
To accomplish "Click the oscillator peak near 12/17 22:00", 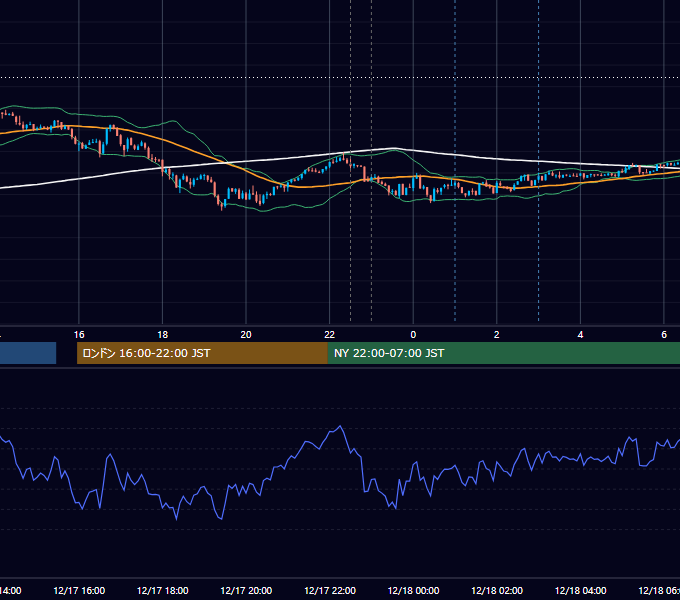I will pyautogui.click(x=340, y=426).
